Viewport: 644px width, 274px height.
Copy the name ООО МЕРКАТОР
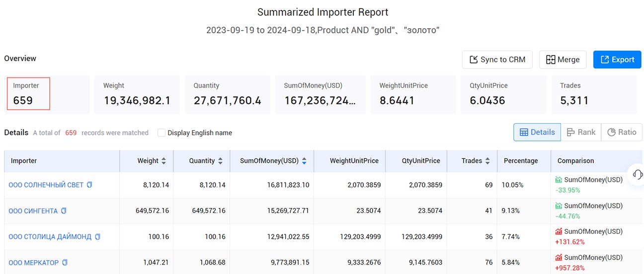click(65, 262)
